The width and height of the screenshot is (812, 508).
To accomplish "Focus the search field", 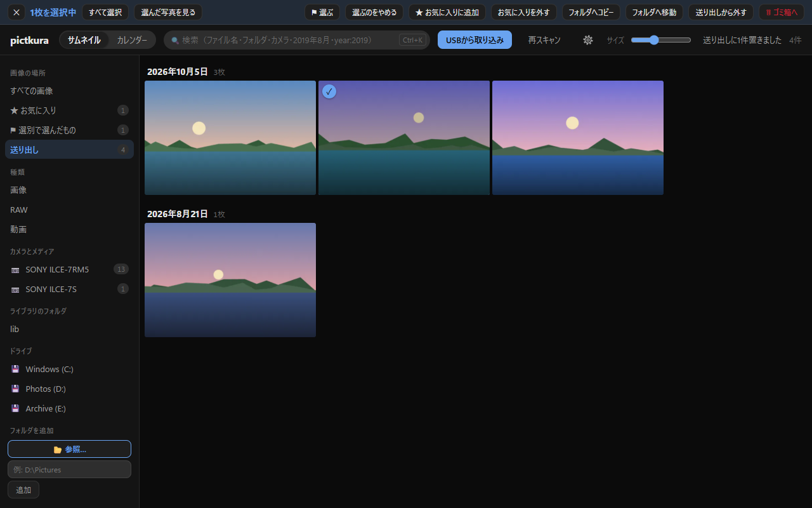I will pos(297,40).
